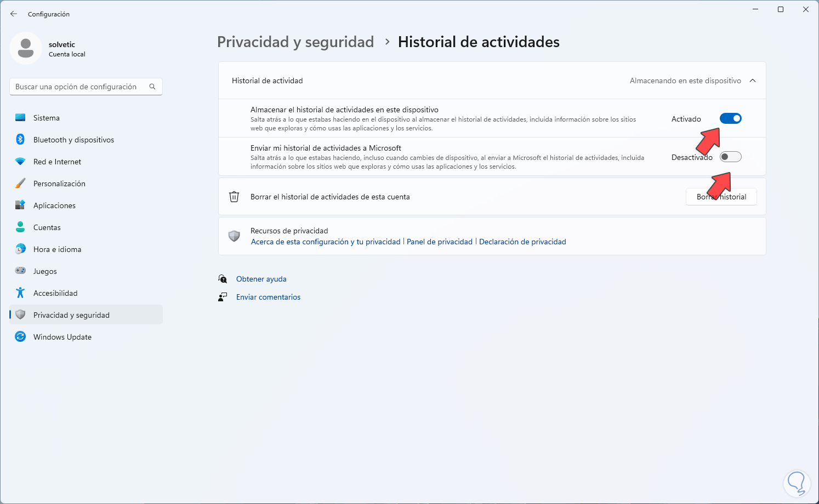Click the Juegos gamepad icon
The height and width of the screenshot is (504, 819).
click(20, 271)
